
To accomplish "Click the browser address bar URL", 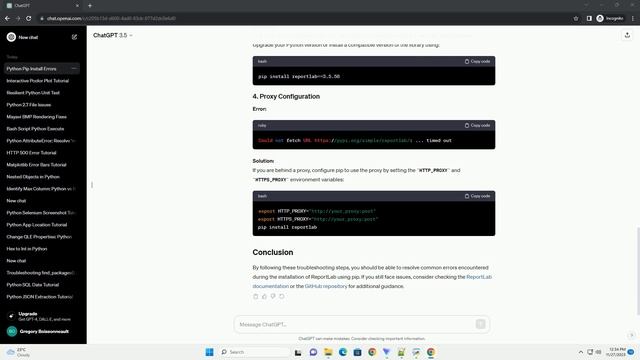I will click(x=111, y=18).
